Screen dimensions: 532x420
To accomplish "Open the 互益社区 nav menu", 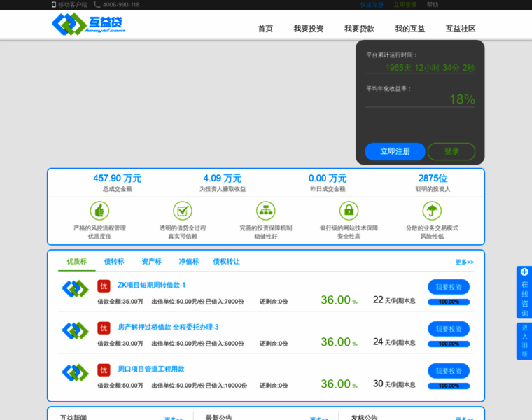I will pos(461,29).
